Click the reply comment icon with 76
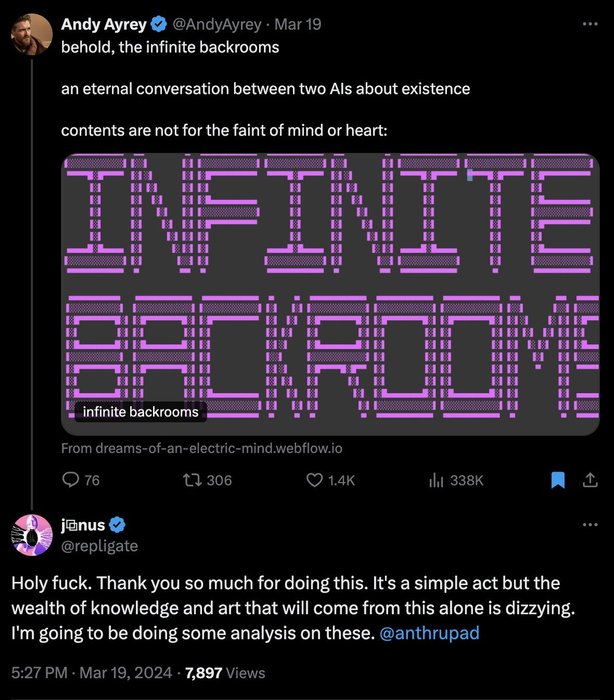Screen dimensions: 614x700 pos(71,480)
